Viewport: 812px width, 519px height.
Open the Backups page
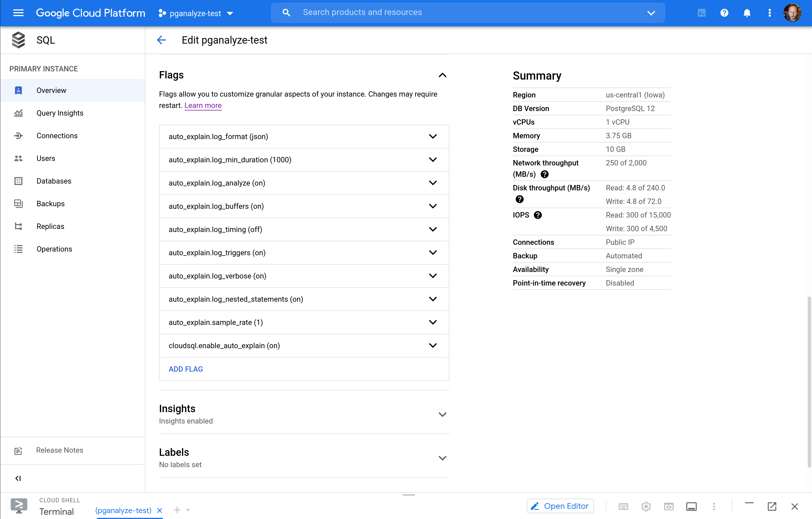[x=73, y=204]
